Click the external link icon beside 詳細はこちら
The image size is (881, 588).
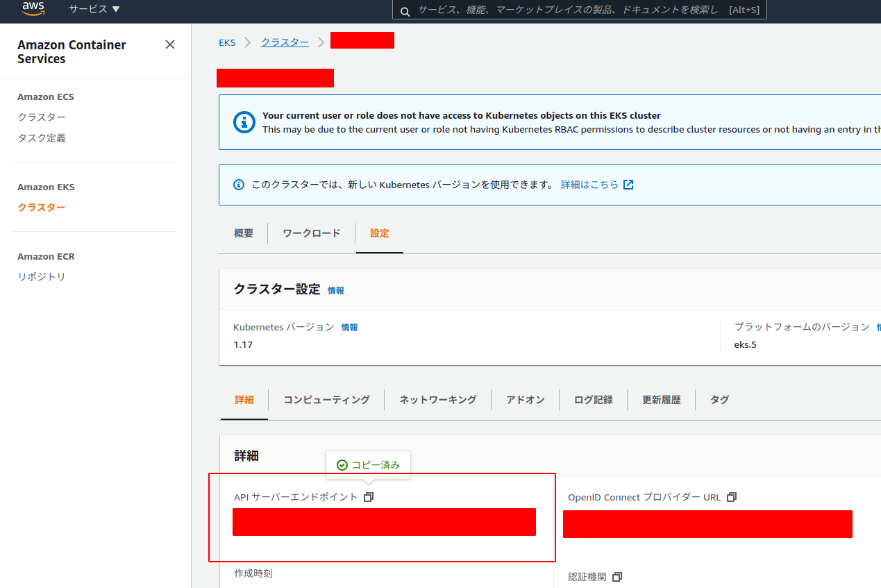pyautogui.click(x=628, y=185)
